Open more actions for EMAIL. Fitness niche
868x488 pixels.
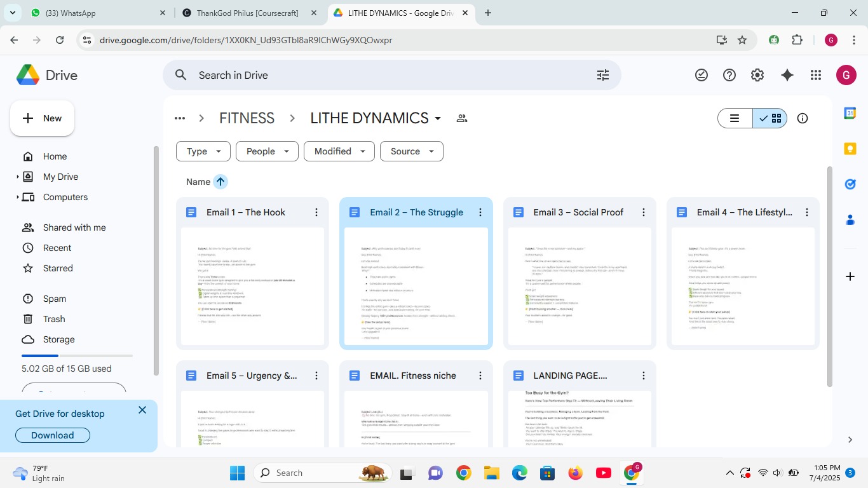point(480,376)
